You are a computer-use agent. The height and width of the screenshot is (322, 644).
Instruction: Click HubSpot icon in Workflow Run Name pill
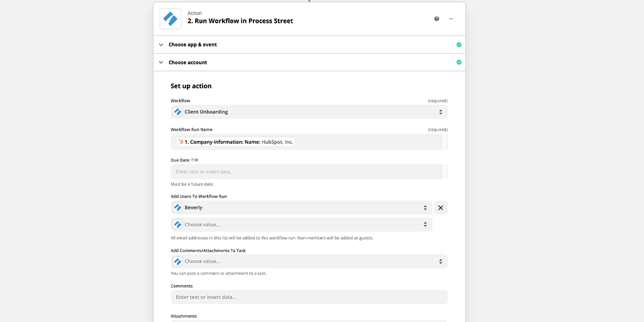click(x=180, y=142)
